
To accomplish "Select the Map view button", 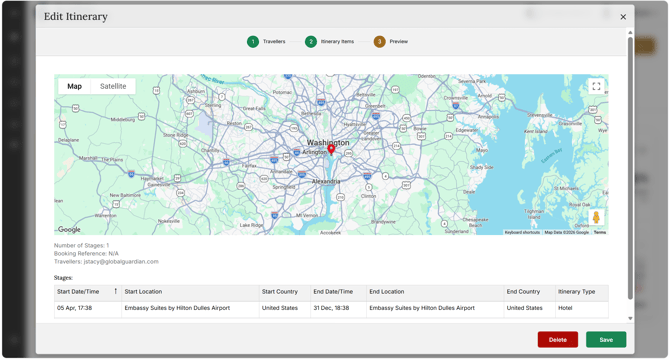I will click(x=74, y=86).
